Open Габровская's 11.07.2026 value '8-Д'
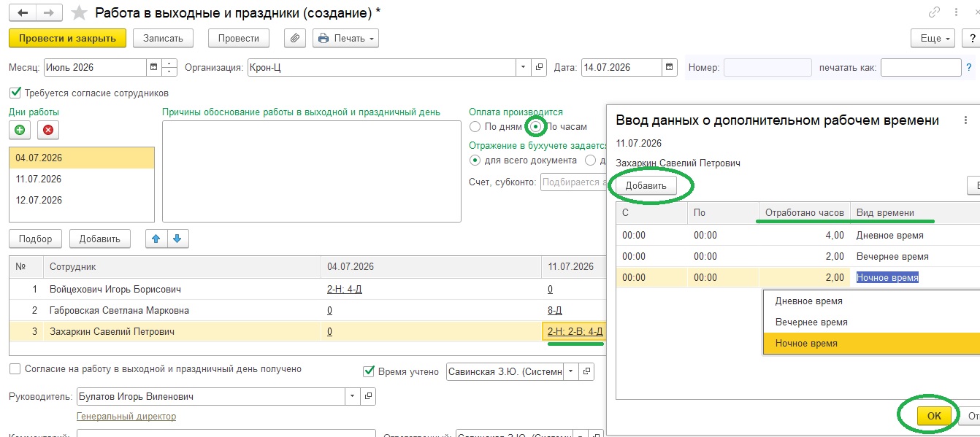 (x=555, y=310)
